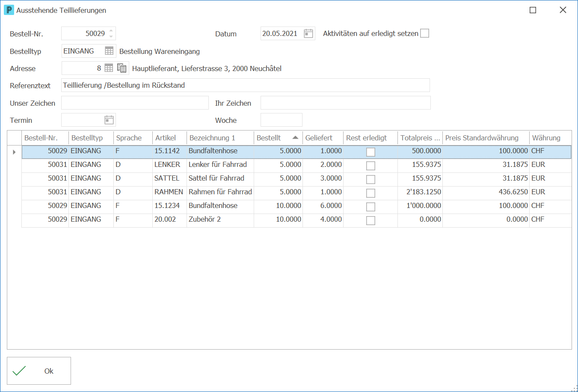Sort by the Bestell-Nr. column header
Image resolution: width=578 pixels, height=392 pixels.
click(45, 138)
